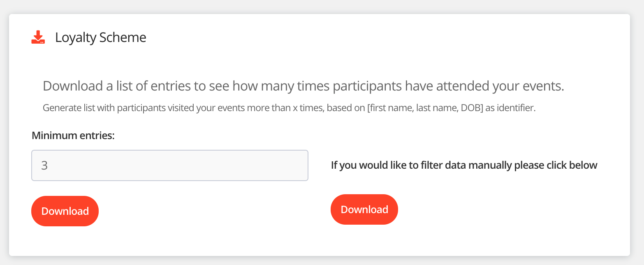Click the red download tray icon
Screen dimensions: 644x265
38,37
